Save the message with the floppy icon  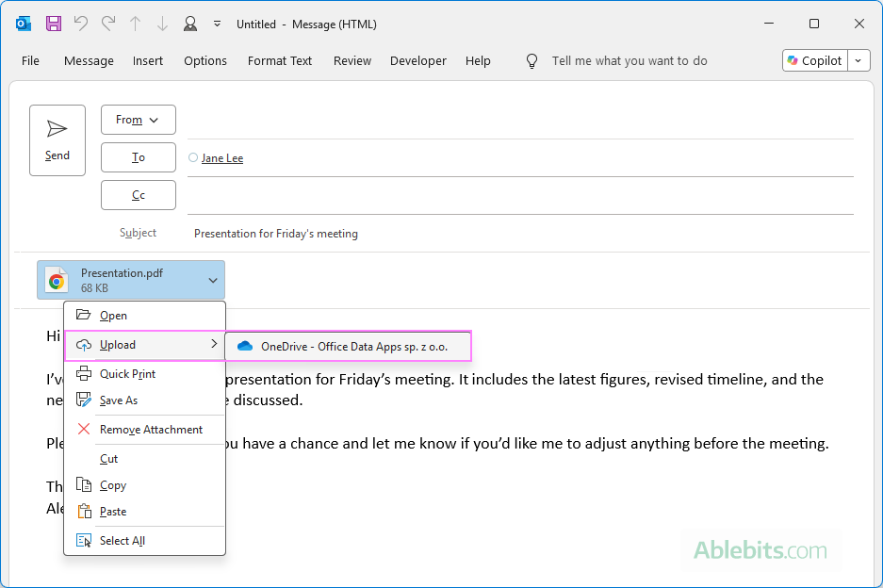[x=54, y=24]
